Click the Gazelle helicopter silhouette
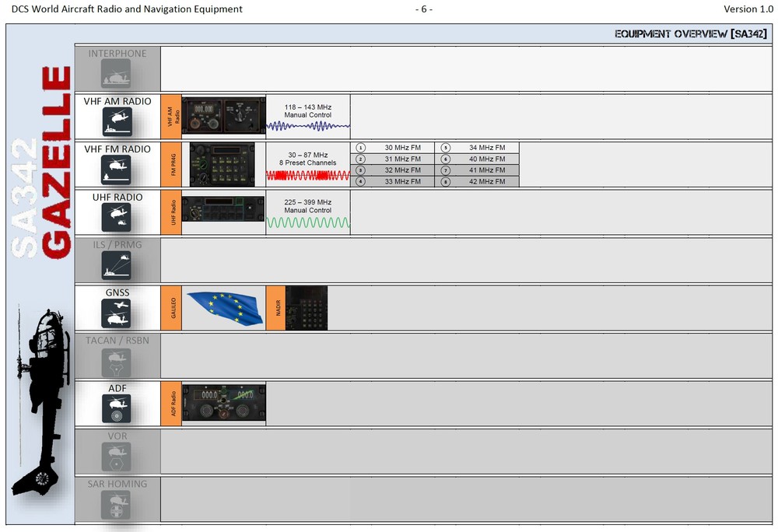The height and width of the screenshot is (532, 778). pos(40,401)
